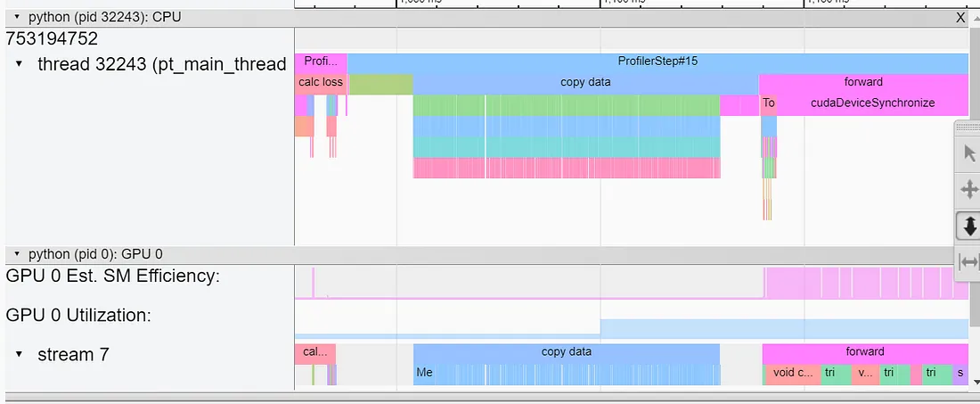Select the cudaDeviceSynchronize slice
Image resolution: width=980 pixels, height=404 pixels.
(x=872, y=104)
